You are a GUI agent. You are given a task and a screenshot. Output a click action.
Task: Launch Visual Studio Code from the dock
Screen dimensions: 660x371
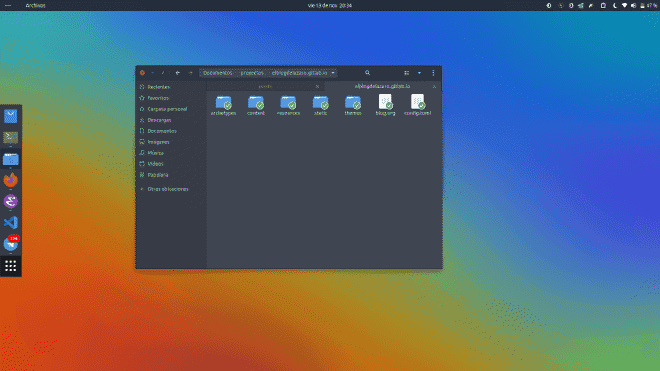click(11, 222)
